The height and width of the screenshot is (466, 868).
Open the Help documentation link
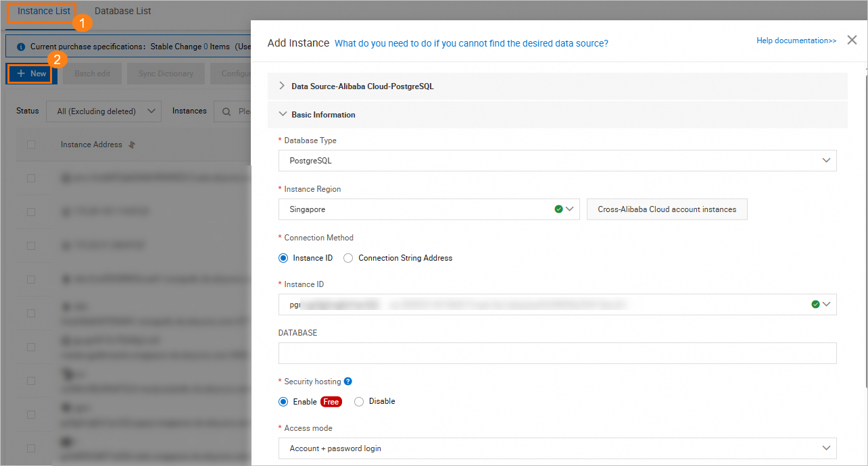796,40
